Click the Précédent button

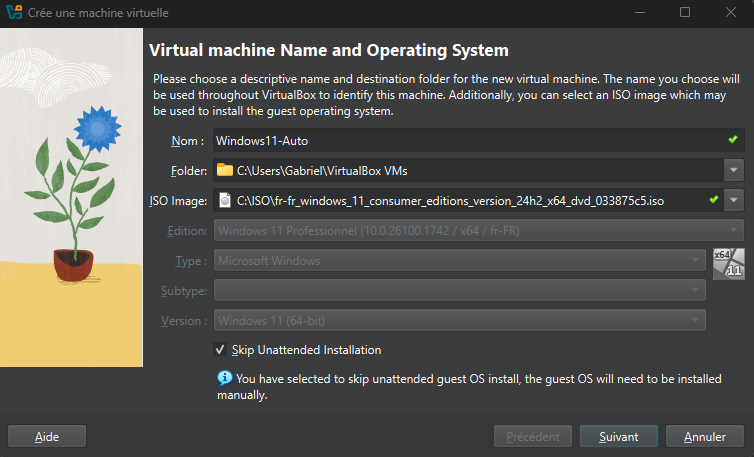click(x=533, y=436)
